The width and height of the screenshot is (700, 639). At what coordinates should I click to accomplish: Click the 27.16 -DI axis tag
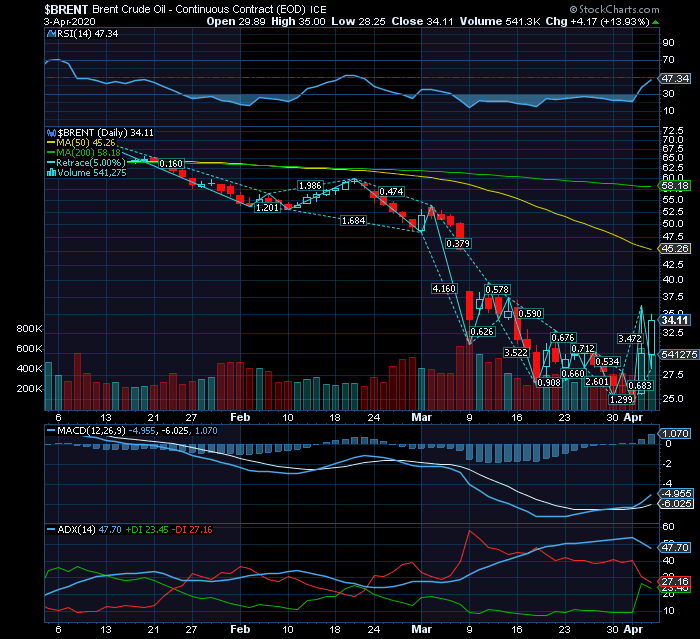675,581
